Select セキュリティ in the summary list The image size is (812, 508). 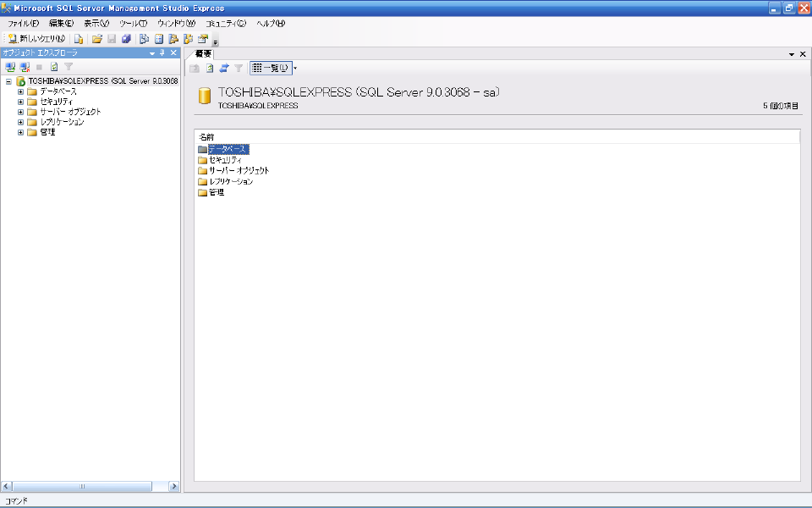225,160
